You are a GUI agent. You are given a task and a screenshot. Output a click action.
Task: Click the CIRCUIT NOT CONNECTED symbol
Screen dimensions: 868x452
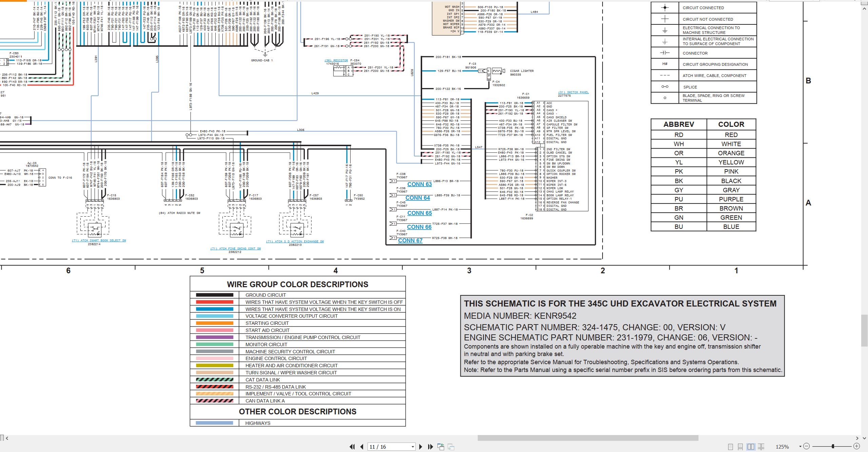coord(665,19)
